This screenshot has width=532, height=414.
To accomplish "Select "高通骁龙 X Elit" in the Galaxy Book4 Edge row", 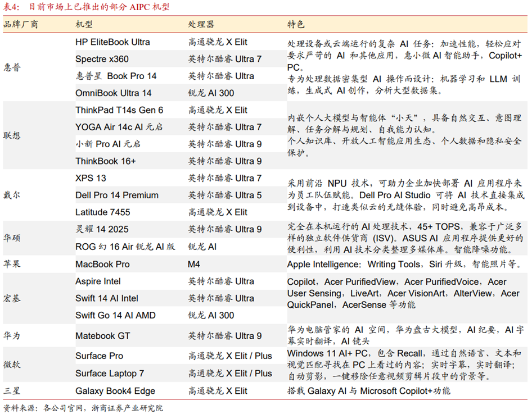I will (x=218, y=391).
